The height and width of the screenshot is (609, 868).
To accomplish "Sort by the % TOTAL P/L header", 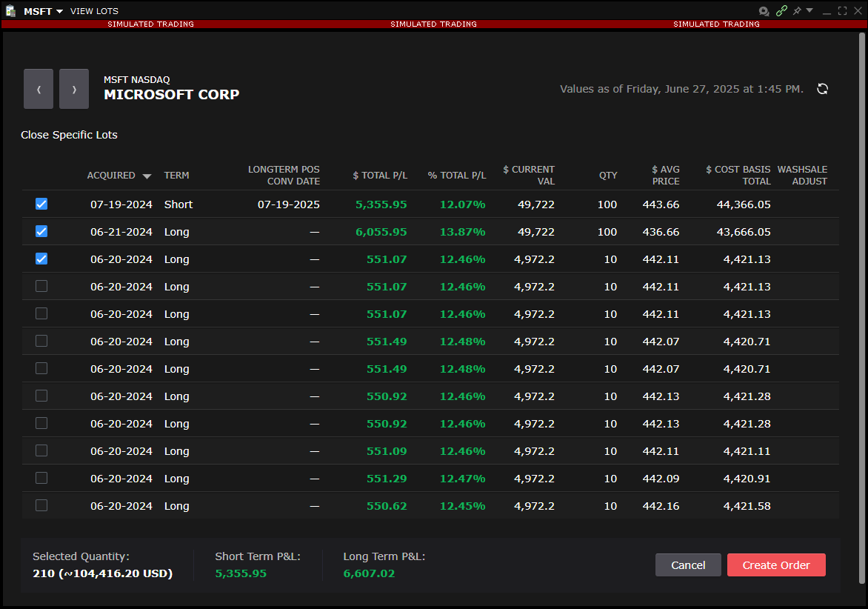I will coord(457,176).
